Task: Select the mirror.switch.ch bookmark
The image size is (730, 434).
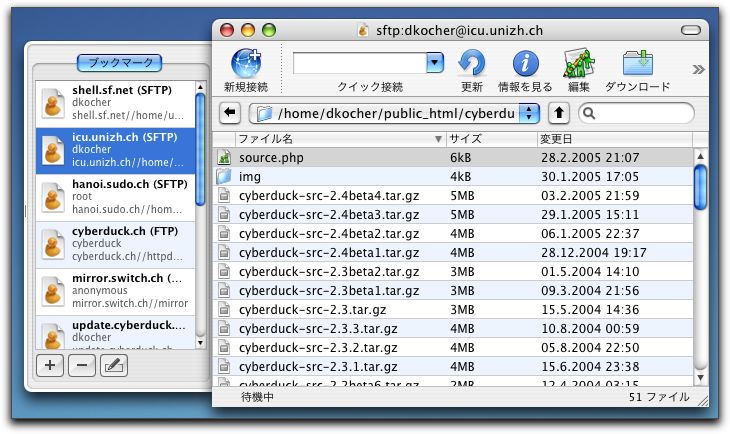Action: (115, 292)
